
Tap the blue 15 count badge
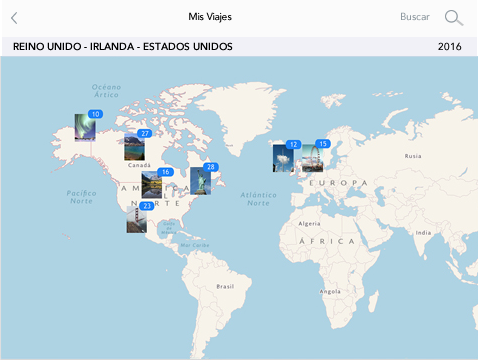click(323, 144)
